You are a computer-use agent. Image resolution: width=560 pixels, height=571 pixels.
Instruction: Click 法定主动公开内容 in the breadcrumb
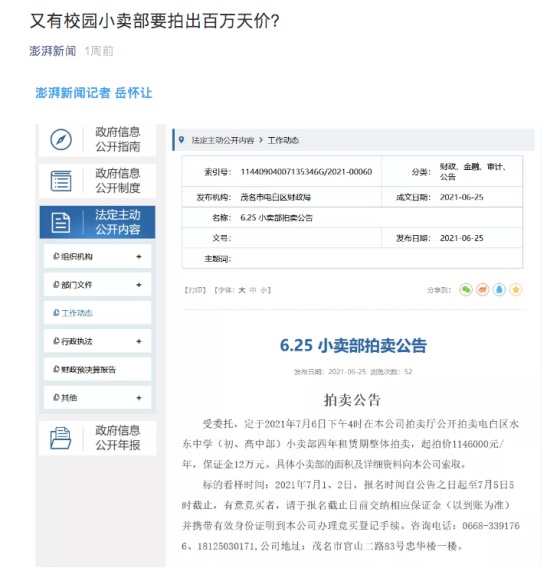coord(223,140)
